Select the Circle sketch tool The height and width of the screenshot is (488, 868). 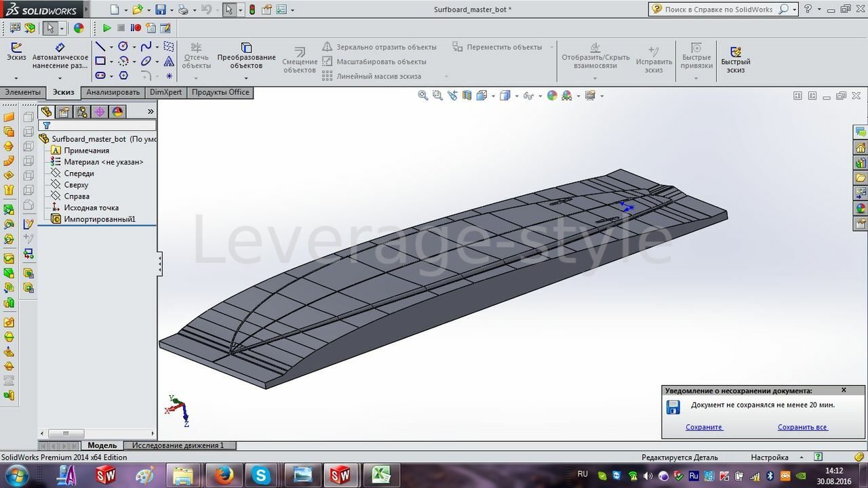[123, 47]
